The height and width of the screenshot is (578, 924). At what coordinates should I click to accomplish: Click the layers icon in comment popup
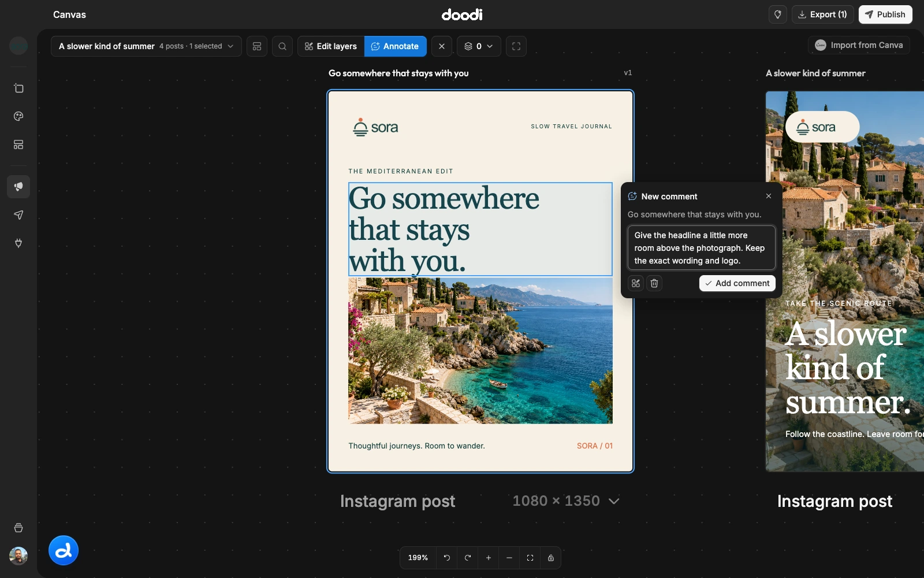(636, 283)
